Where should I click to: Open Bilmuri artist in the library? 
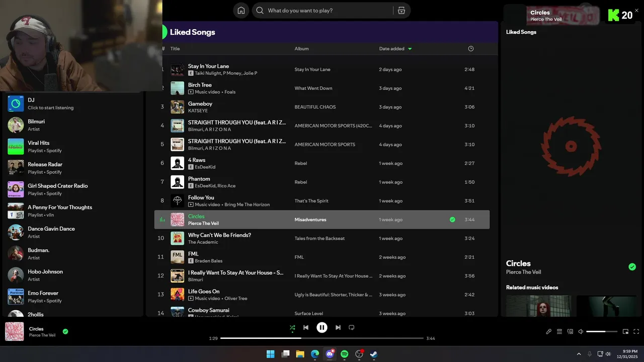tap(73, 125)
